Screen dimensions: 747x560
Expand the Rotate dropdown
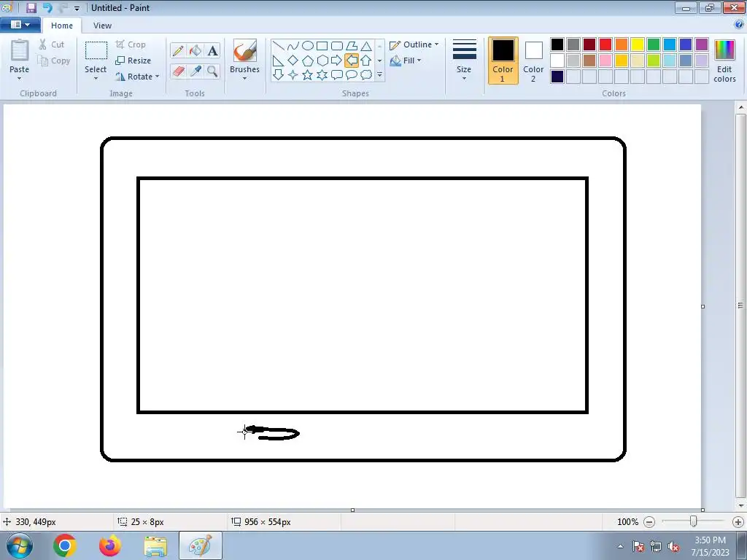coord(158,76)
